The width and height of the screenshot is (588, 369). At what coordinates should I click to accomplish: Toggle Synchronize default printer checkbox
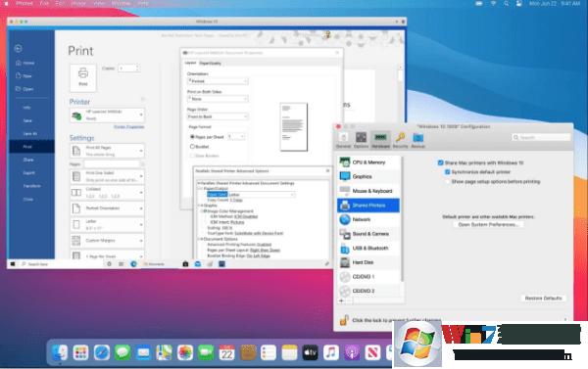tap(448, 172)
